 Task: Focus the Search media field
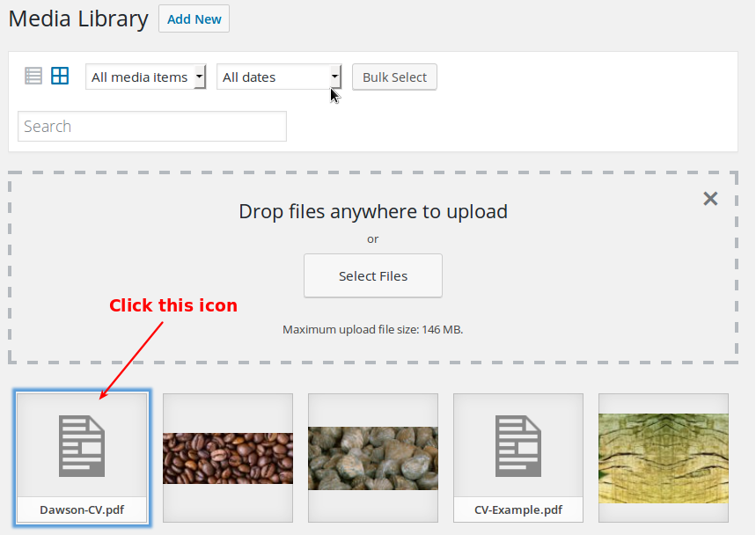152,127
